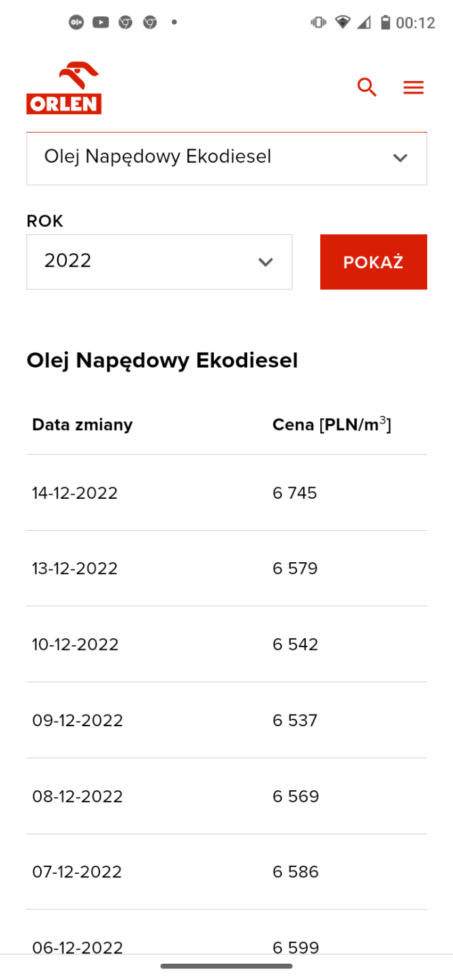Viewport: 453px width, 980px height.
Task: Tap the vibrate mode icon
Action: (x=318, y=22)
